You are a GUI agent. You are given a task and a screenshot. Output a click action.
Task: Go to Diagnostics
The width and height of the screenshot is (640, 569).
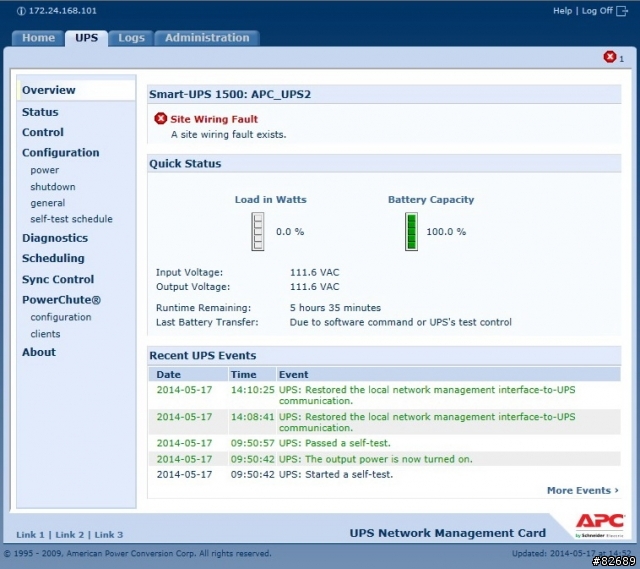point(55,238)
